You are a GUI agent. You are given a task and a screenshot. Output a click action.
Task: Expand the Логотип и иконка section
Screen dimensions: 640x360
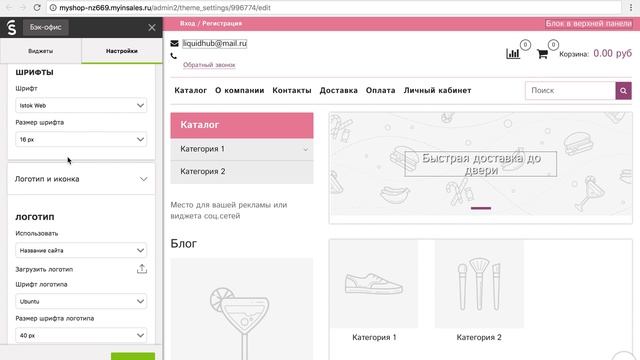[x=81, y=179]
